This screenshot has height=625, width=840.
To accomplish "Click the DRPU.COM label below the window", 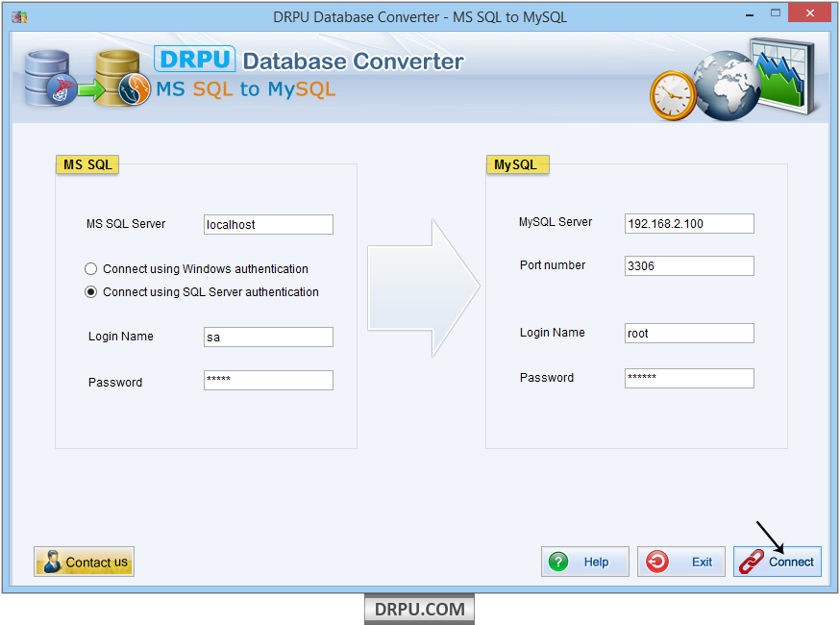I will (x=419, y=610).
